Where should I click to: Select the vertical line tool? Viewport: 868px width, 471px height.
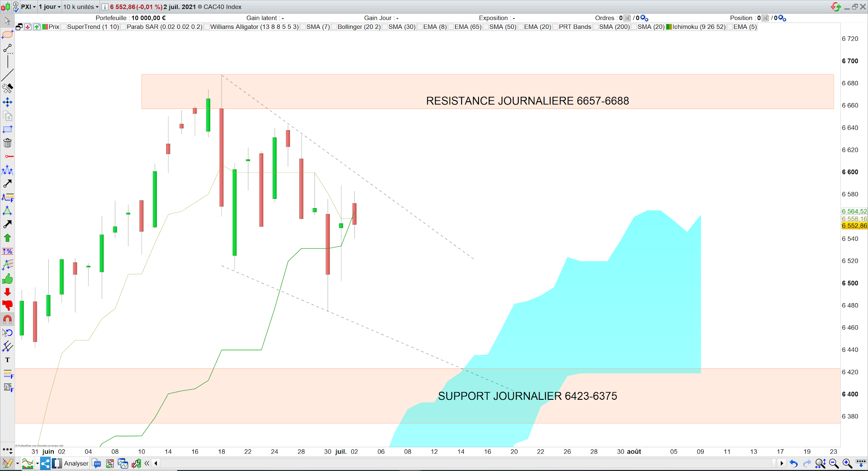pyautogui.click(x=7, y=61)
